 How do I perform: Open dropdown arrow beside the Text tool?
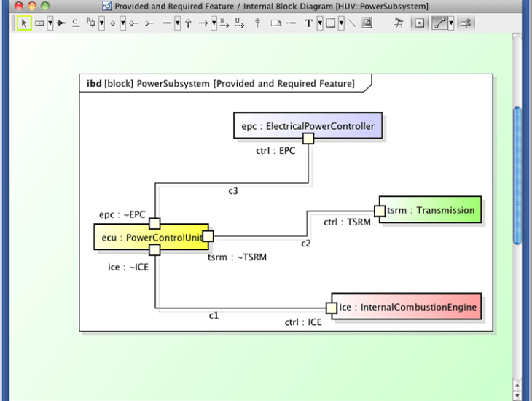point(319,23)
